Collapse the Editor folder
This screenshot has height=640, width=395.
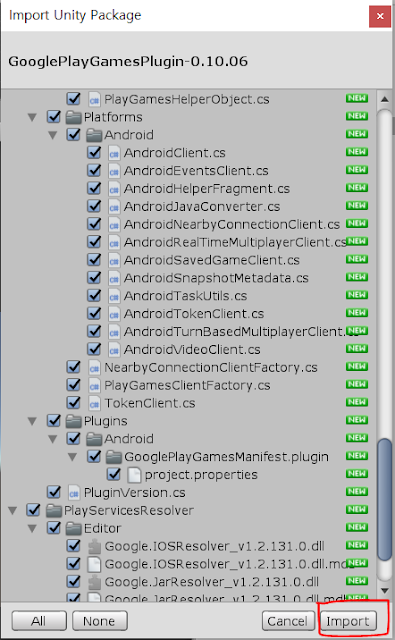pos(32,529)
